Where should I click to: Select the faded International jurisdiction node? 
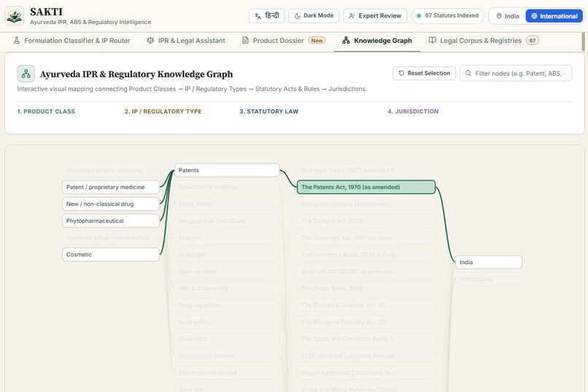click(x=489, y=279)
